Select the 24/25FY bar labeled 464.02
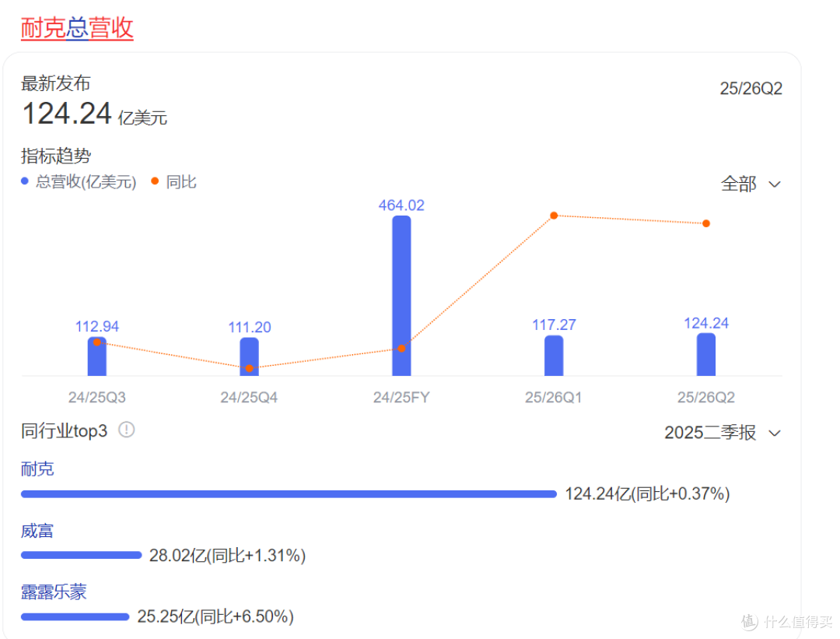 click(x=401, y=296)
